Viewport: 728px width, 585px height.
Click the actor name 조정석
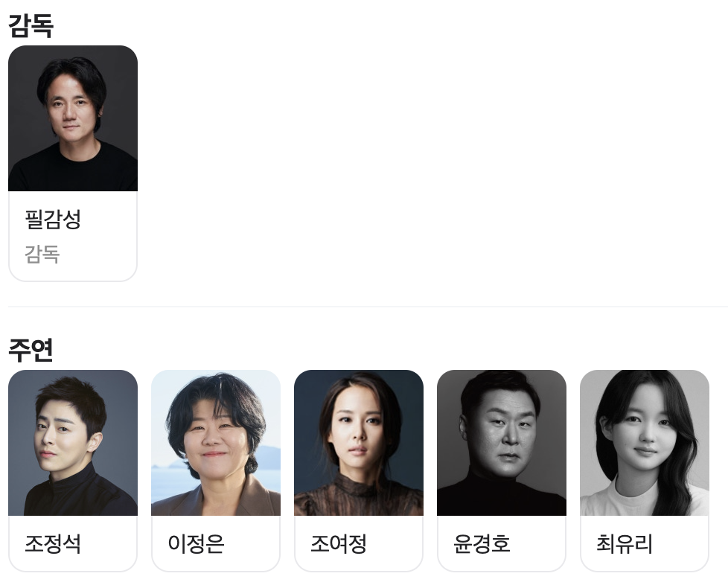53,543
